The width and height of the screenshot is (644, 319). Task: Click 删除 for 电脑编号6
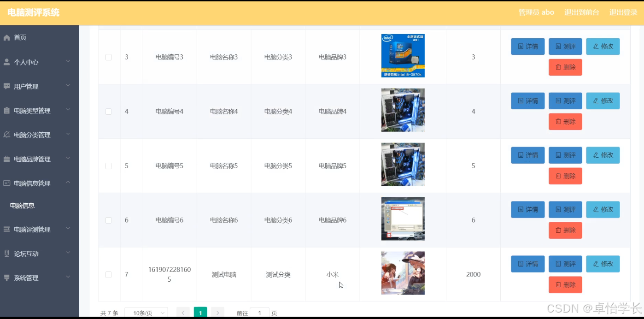click(x=565, y=230)
